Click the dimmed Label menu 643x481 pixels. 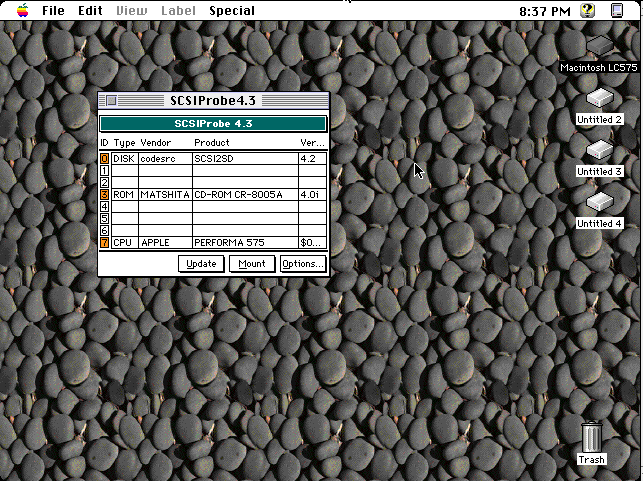[178, 11]
